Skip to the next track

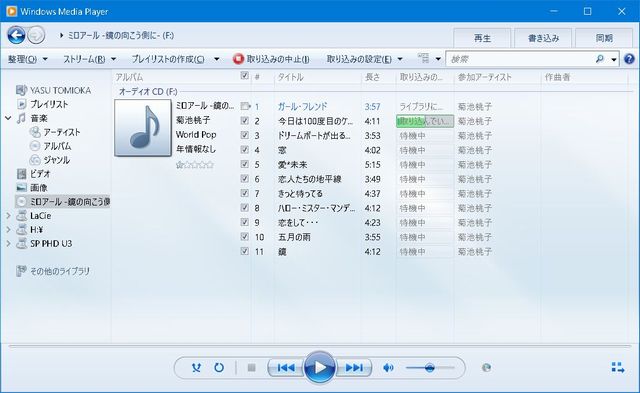coord(354,368)
